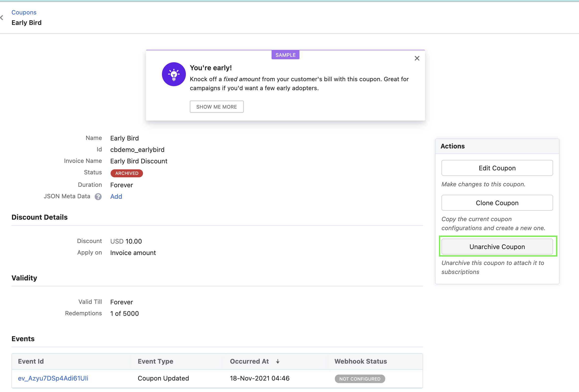Open the Coupons breadcrumb link
Viewport: 579px width, 392px height.
coord(24,12)
